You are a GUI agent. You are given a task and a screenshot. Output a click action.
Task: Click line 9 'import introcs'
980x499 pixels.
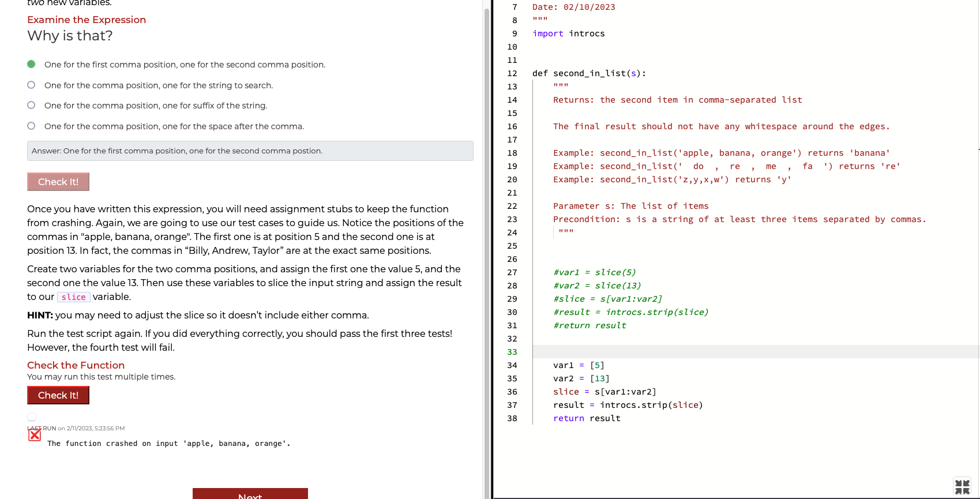click(x=568, y=33)
